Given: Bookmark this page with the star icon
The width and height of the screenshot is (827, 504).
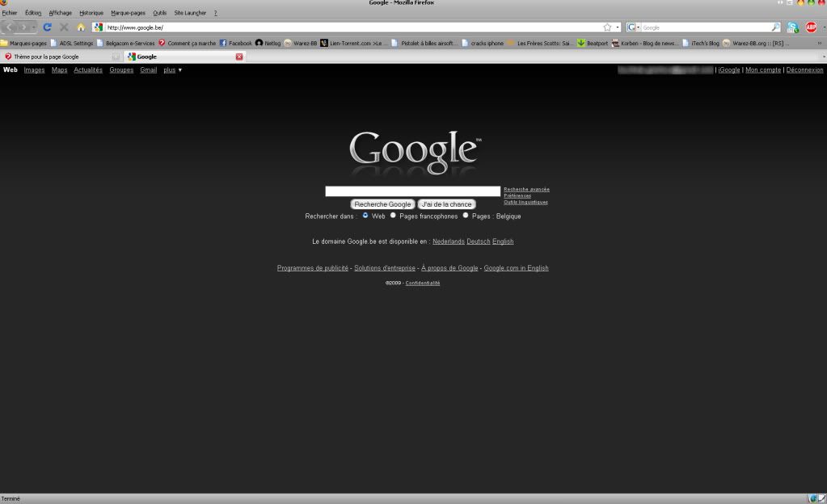Looking at the screenshot, I should click(x=607, y=27).
